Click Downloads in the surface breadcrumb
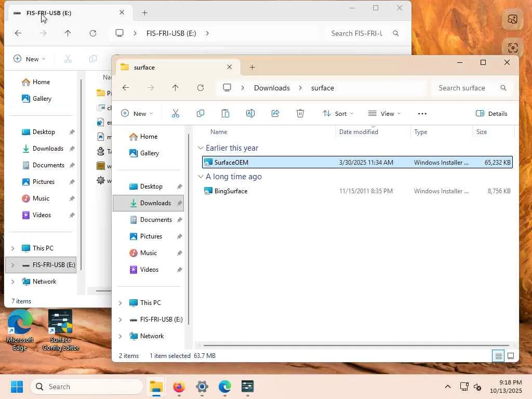The image size is (532, 399). pyautogui.click(x=272, y=88)
